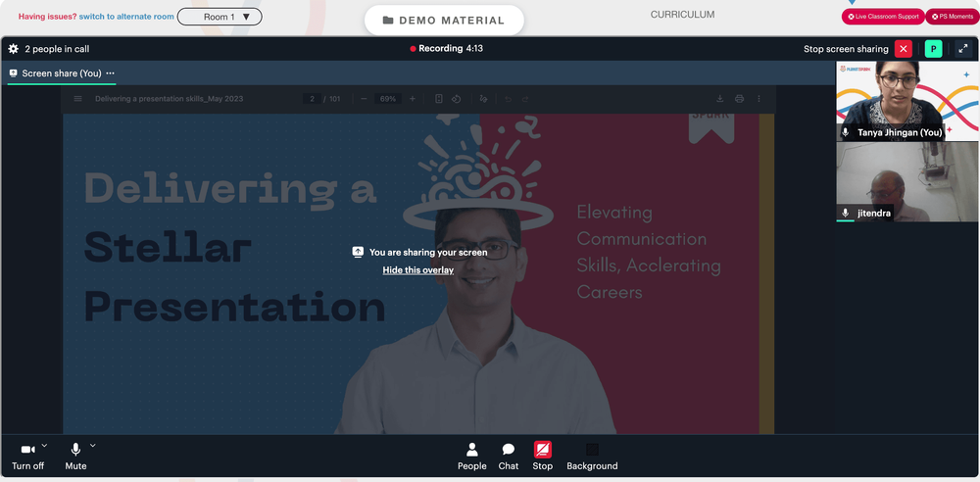980x482 pixels.
Task: Click microphone icon on jitendra's tile
Action: coord(845,214)
